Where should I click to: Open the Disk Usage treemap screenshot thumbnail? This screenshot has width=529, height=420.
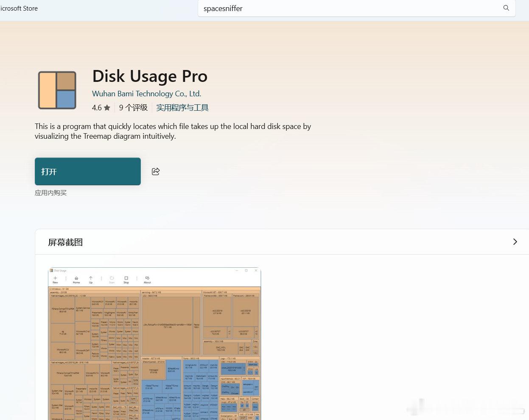point(154,344)
